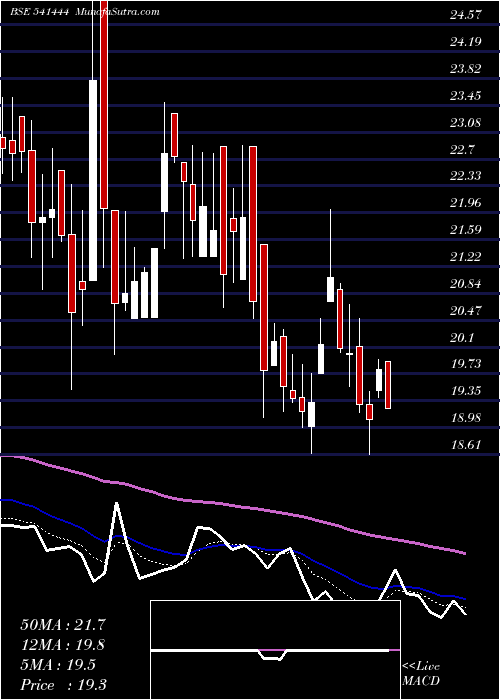Click the 21.22 price axis label
This screenshot has height=700, width=500.
465,257
